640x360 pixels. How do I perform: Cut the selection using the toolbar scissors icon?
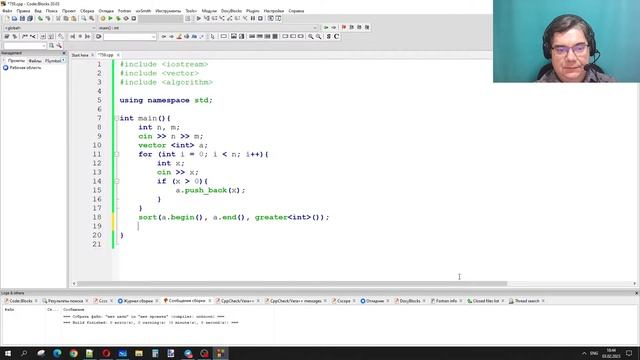click(58, 18)
